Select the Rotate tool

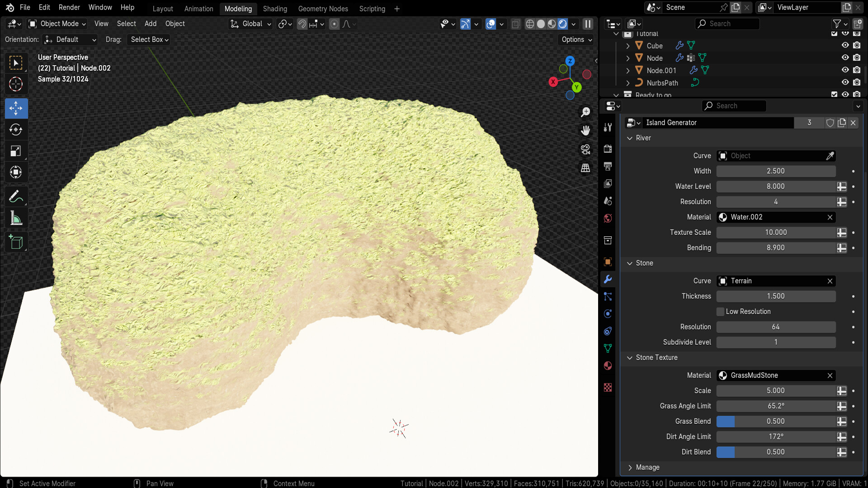click(x=16, y=130)
